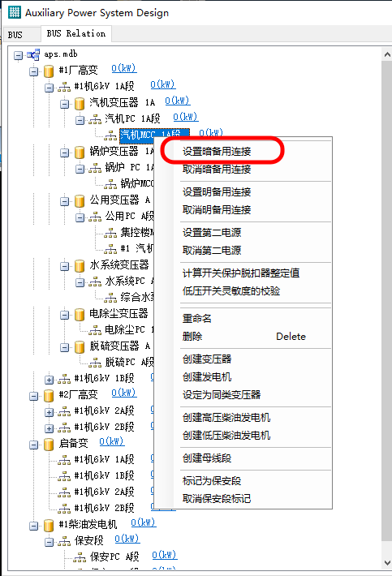
Task: Click the scrollbar down arrow
Action: (x=387, y=562)
